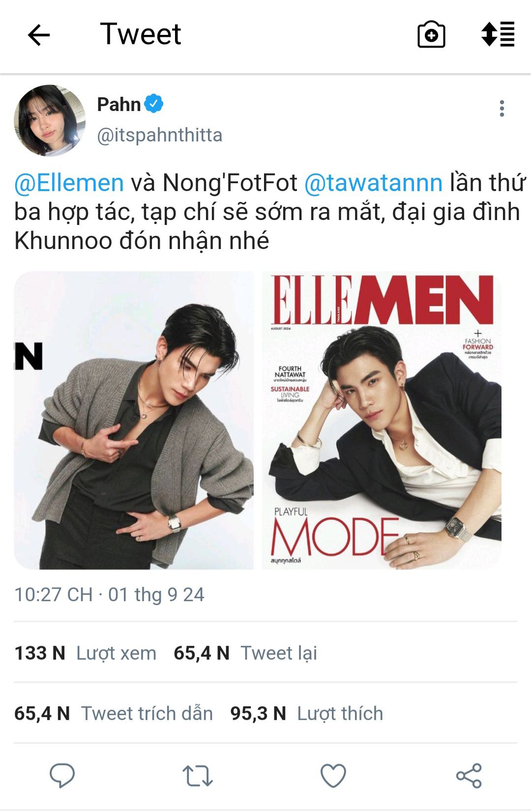This screenshot has height=812, width=531.
Task: Open the 65,4 N Tweet trích dẫn list
Action: coord(114,713)
